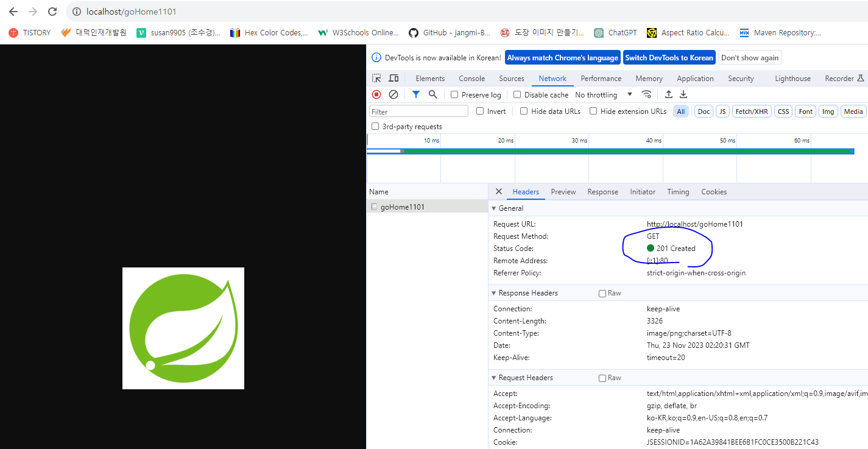This screenshot has width=868, height=449.
Task: Import HAR file upload icon
Action: click(668, 94)
